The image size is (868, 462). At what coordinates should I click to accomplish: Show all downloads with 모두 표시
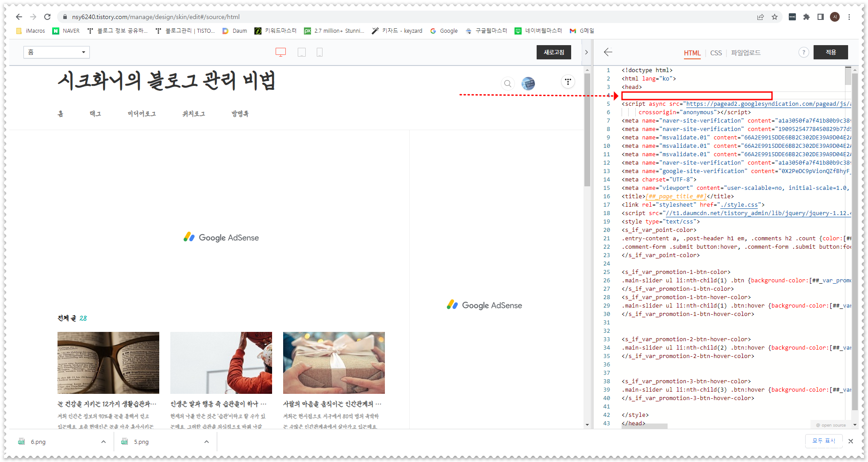tap(823, 441)
